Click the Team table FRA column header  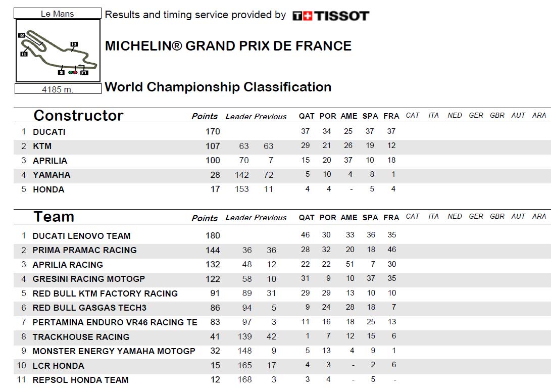click(391, 218)
